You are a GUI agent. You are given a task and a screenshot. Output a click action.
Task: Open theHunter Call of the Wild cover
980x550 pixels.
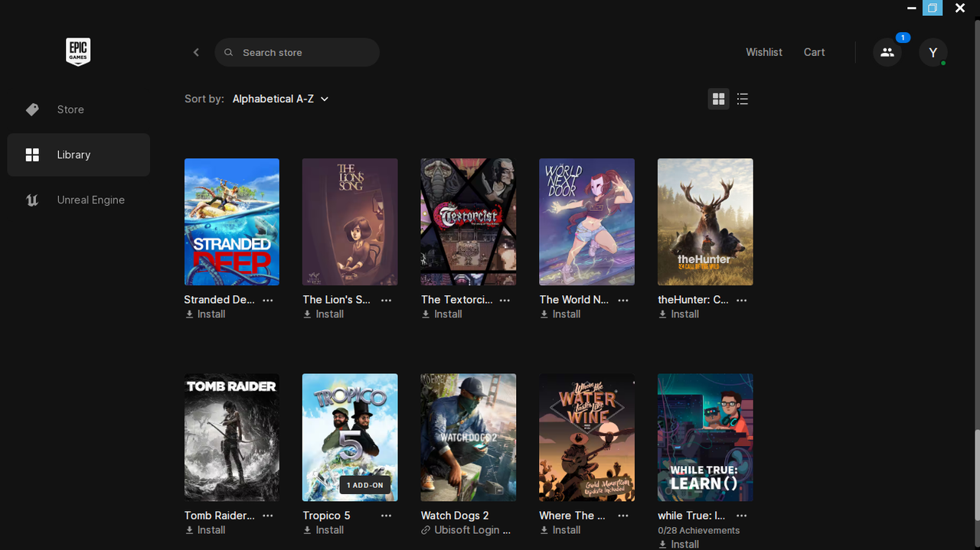point(705,222)
